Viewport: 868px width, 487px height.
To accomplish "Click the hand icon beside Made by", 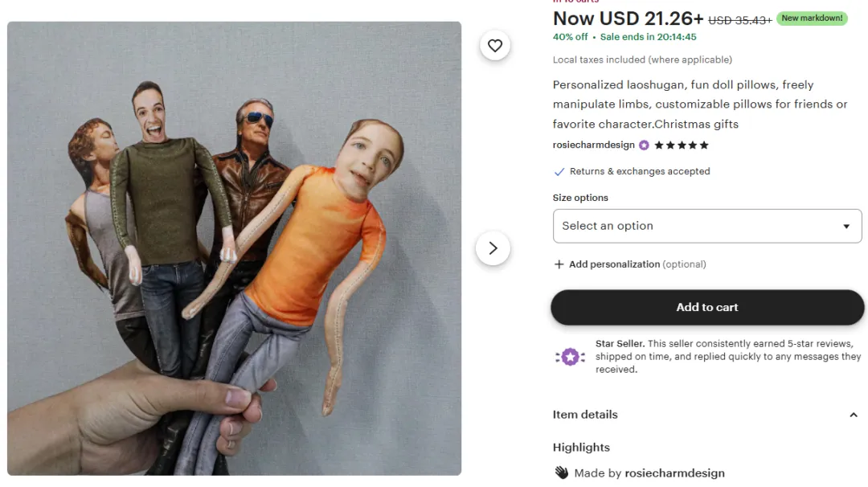I will [x=561, y=473].
